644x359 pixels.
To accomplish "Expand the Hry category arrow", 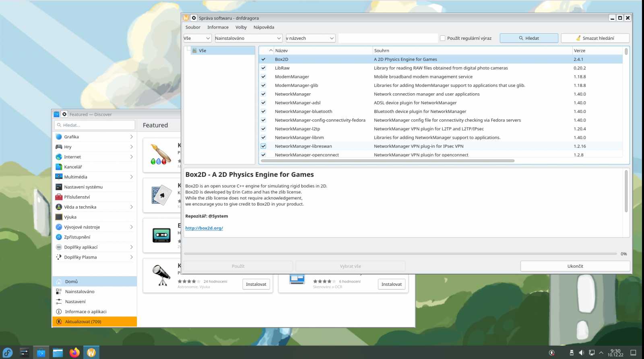I will pos(131,147).
